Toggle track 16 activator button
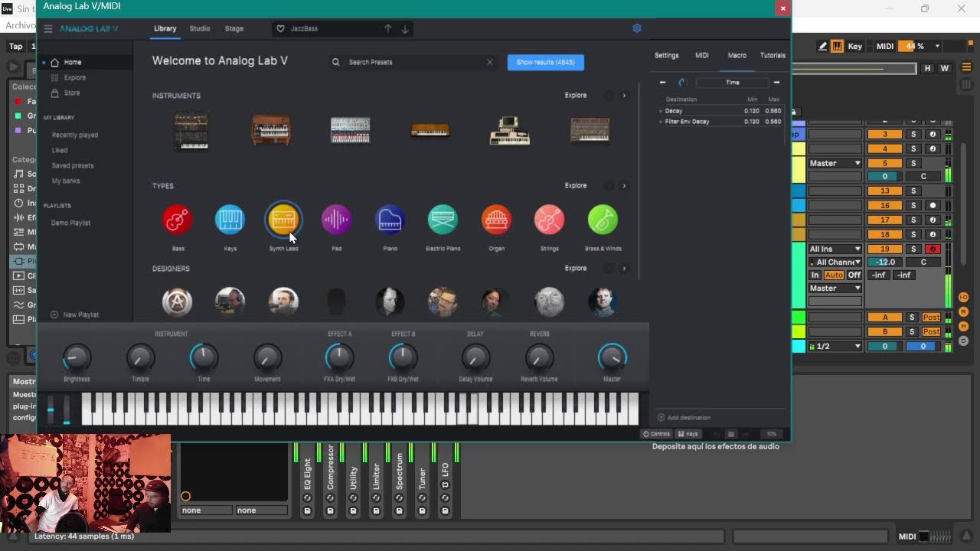This screenshot has height=551, width=980. [884, 205]
